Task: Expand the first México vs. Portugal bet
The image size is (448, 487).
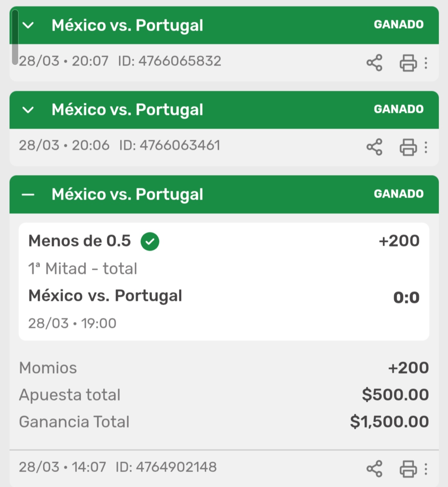Action: [28, 25]
